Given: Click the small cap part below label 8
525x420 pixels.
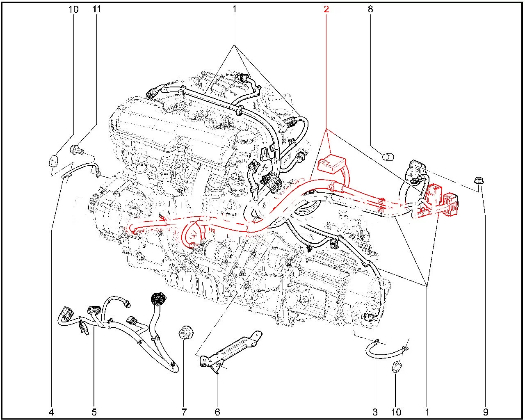Looking at the screenshot, I should pyautogui.click(x=388, y=157).
